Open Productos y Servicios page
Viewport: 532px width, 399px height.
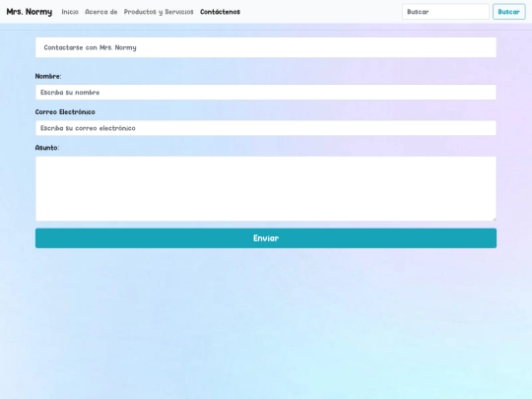(159, 12)
